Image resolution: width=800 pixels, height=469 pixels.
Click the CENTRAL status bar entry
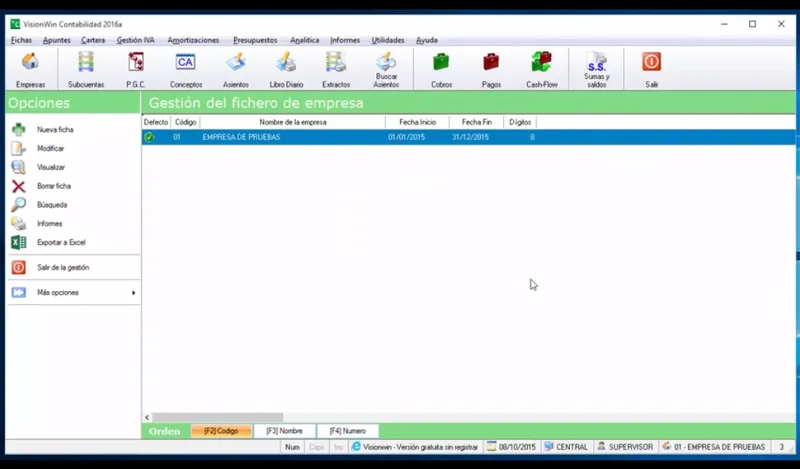pyautogui.click(x=566, y=447)
